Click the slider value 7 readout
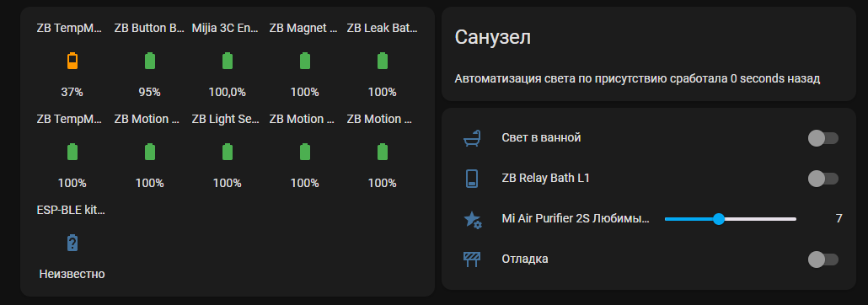Viewport: 868px width, 305px height. [839, 219]
